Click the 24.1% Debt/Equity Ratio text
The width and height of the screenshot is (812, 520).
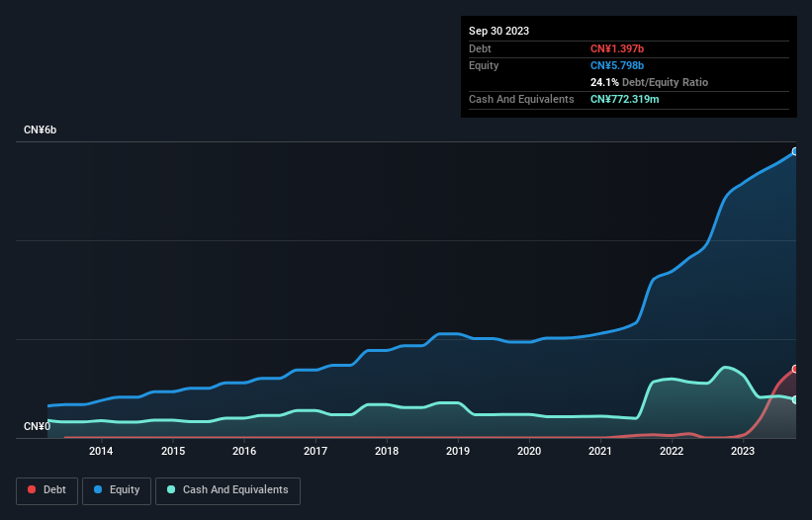[x=649, y=82]
